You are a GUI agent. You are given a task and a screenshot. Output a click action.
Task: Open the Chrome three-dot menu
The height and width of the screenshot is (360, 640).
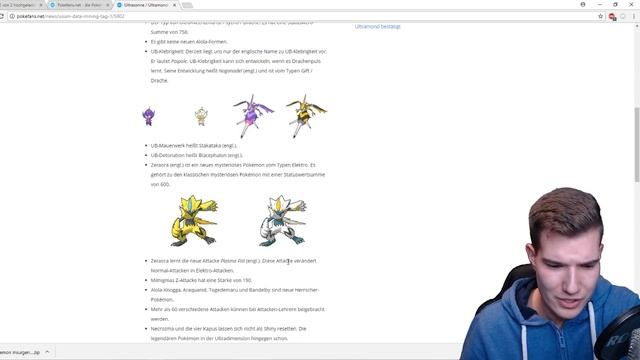[x=634, y=16]
